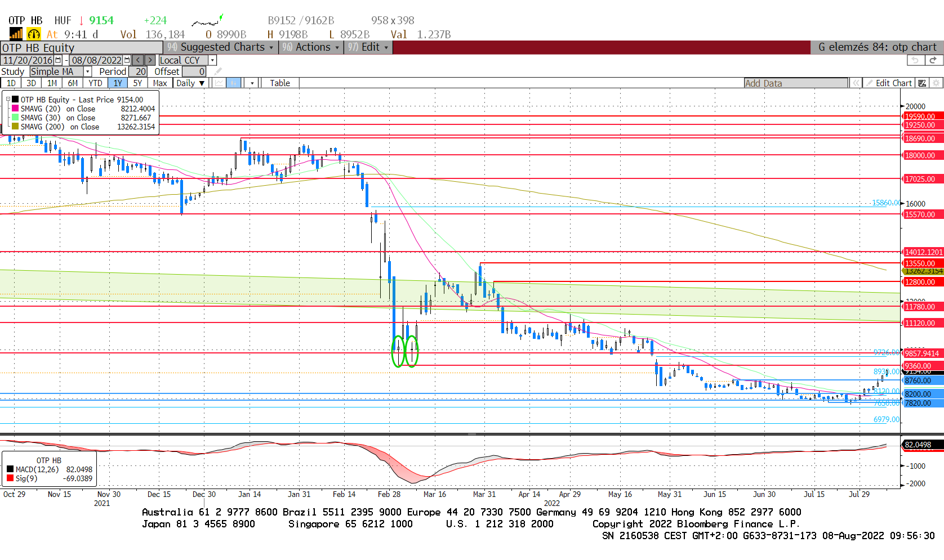Click the intraday sparkline mini chart

(x=207, y=21)
